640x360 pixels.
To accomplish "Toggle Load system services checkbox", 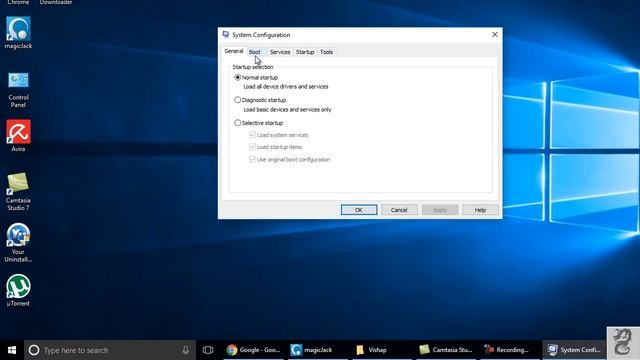I will click(252, 135).
